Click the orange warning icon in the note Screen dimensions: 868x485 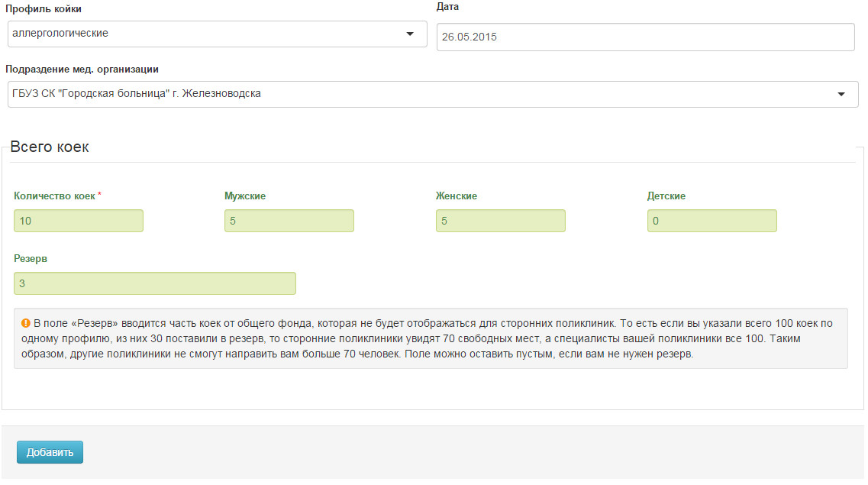click(25, 323)
